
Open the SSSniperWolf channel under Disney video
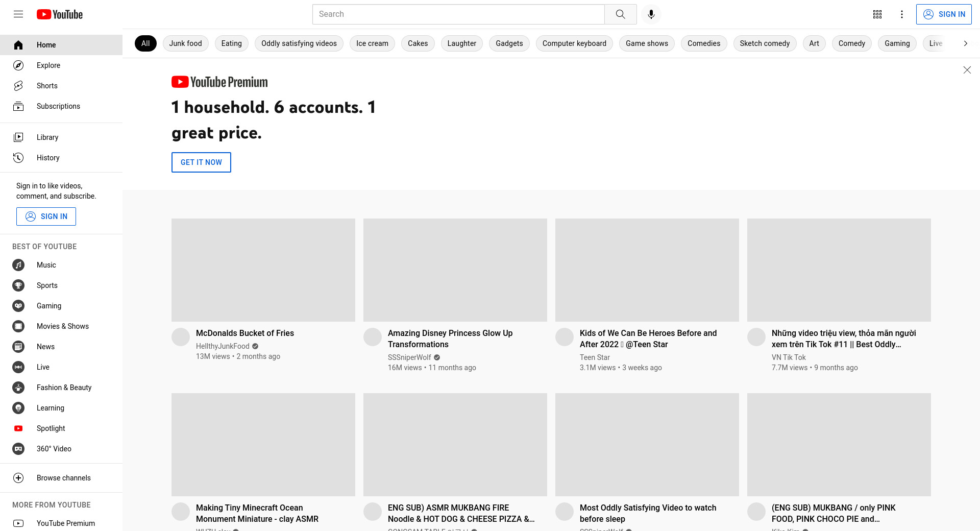point(409,357)
